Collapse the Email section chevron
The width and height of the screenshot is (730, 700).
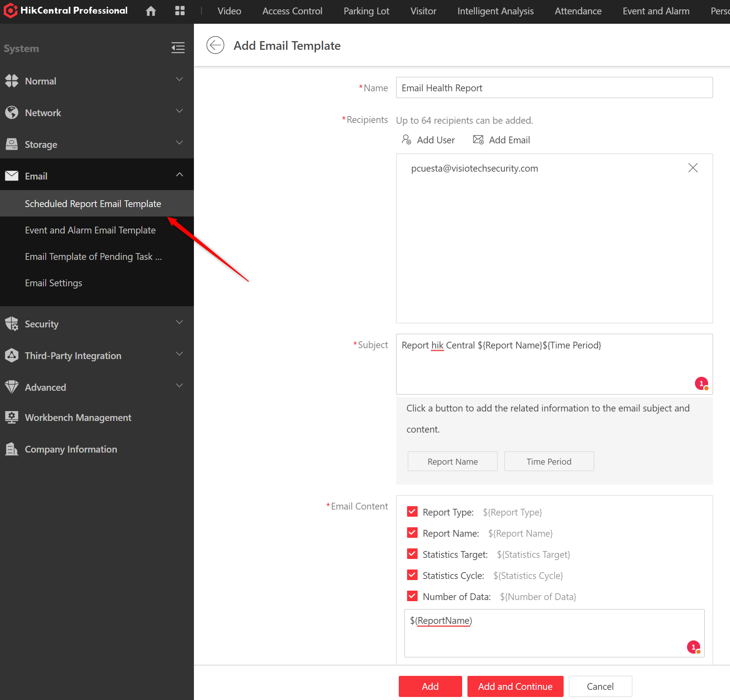tap(180, 174)
